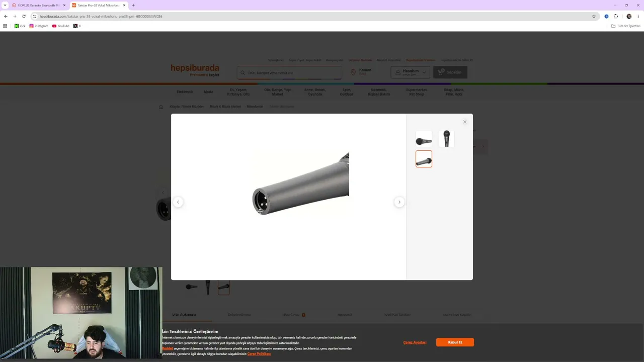This screenshot has height=362, width=644.
Task: Open the Extensions puzzle icon
Action: coord(615,16)
